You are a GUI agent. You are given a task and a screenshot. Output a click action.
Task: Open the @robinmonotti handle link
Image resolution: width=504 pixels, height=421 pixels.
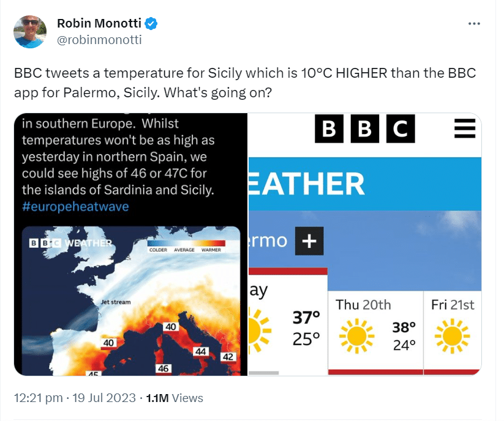coord(99,40)
